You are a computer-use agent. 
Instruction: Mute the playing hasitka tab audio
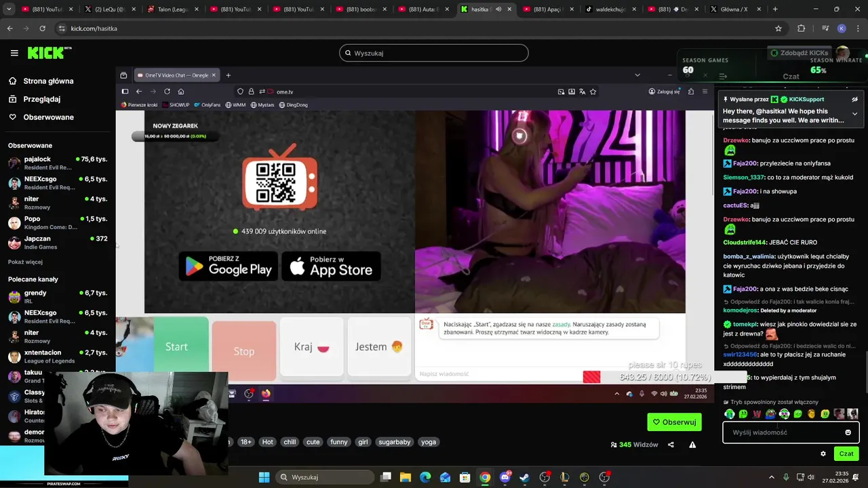(498, 9)
